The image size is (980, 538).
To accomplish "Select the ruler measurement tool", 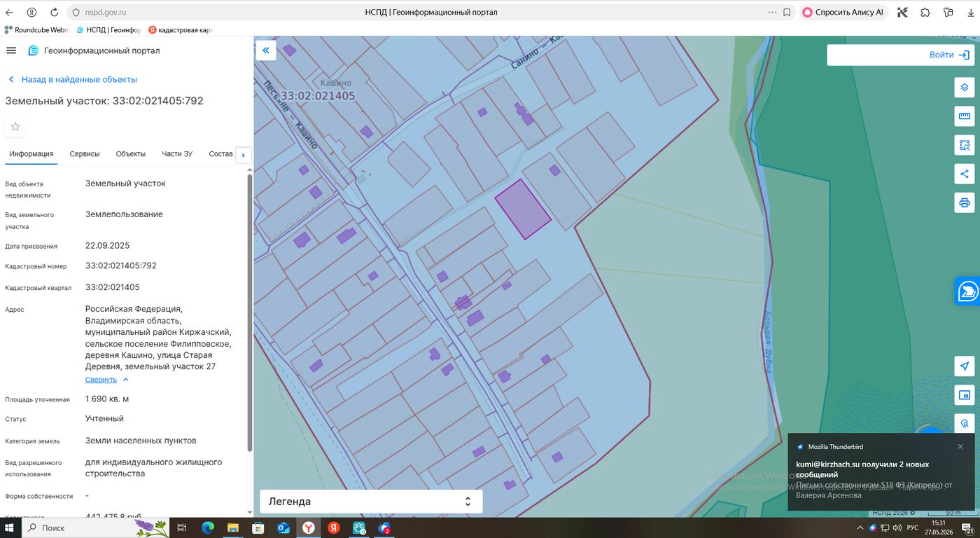I will [x=965, y=116].
